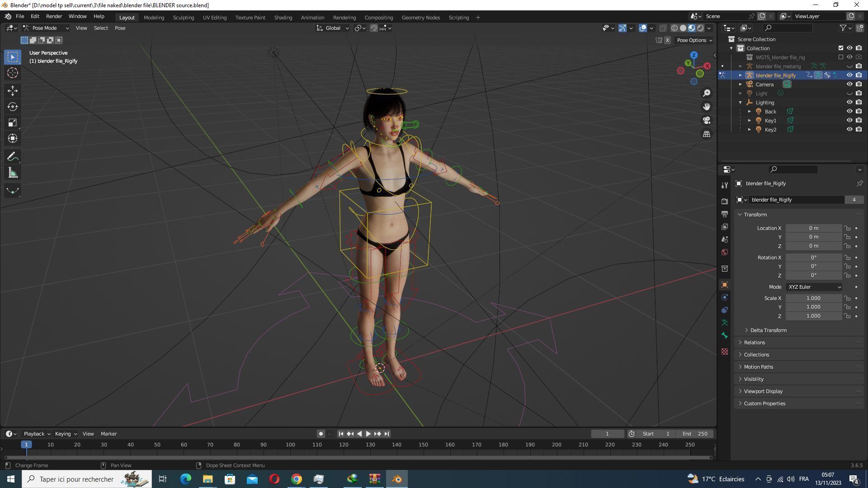Open the World properties tab
This screenshot has width=868, height=488.
[x=725, y=252]
